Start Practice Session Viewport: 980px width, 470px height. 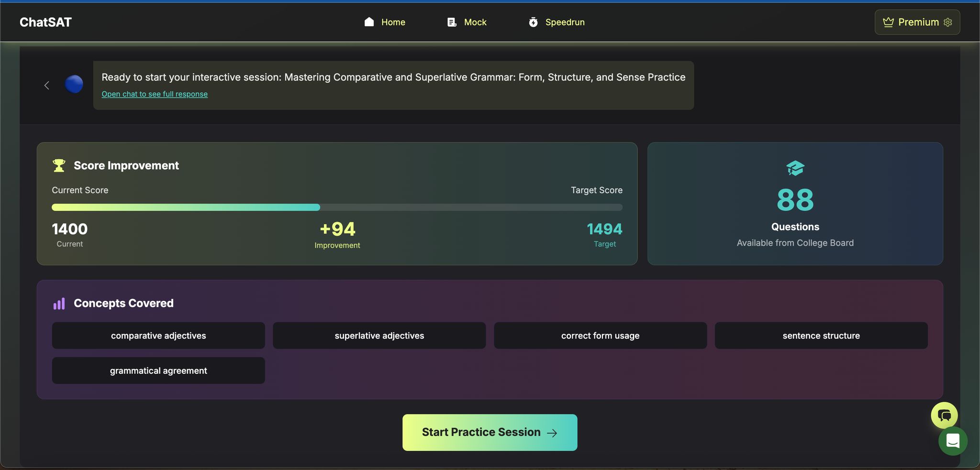[490, 432]
